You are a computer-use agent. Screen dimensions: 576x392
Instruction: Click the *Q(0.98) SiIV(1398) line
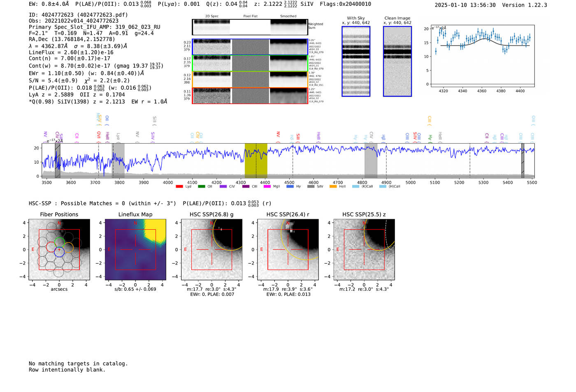(x=98, y=102)
